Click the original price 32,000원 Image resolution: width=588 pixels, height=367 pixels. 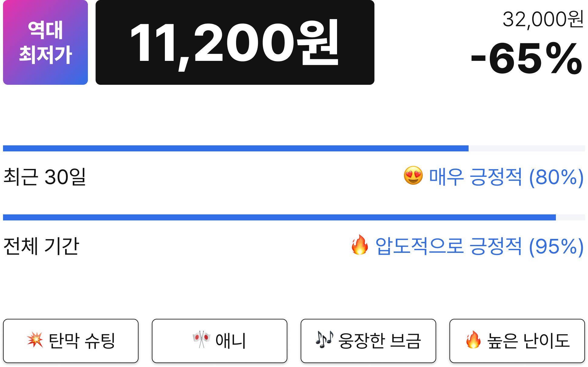(543, 19)
